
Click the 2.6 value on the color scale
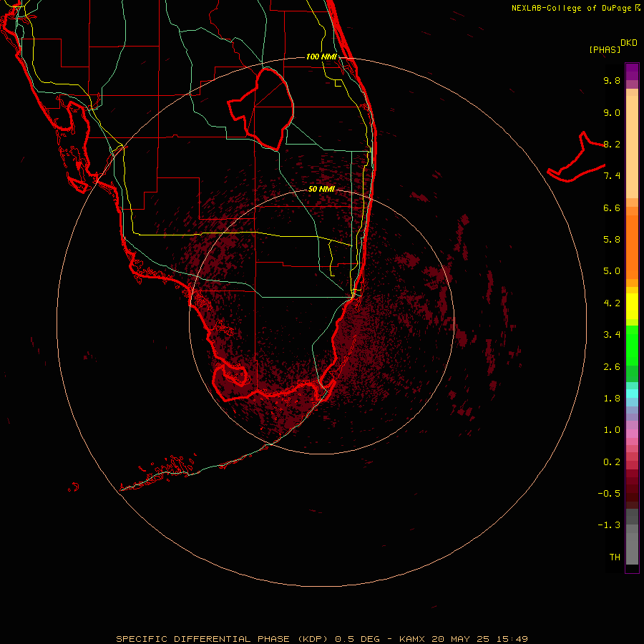click(x=612, y=367)
